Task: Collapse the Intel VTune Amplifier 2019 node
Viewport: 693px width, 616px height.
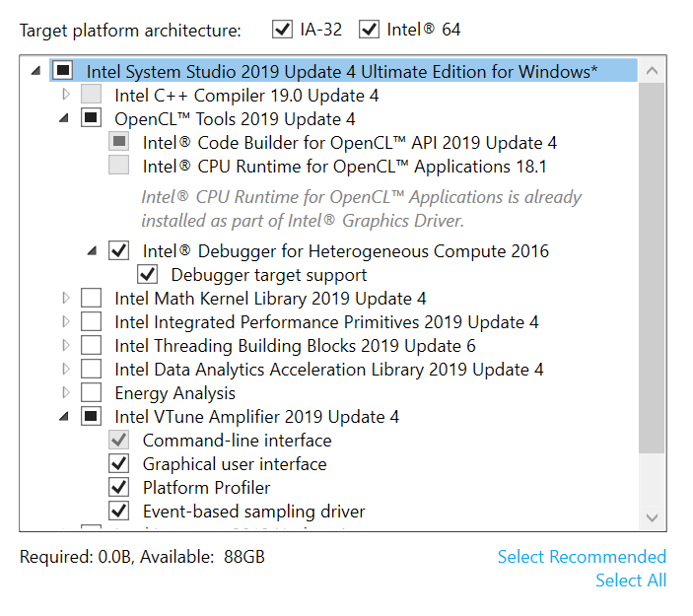Action: (x=64, y=416)
